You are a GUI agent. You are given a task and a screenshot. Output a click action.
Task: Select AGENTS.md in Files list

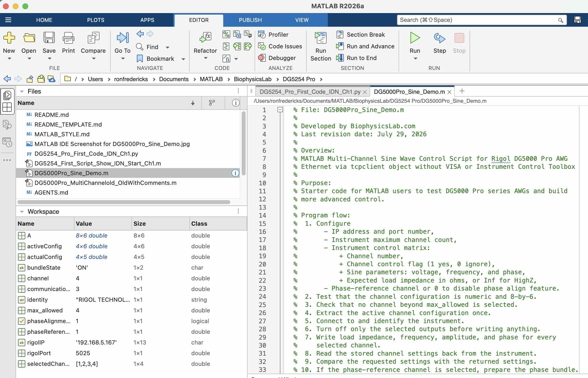pyautogui.click(x=51, y=193)
